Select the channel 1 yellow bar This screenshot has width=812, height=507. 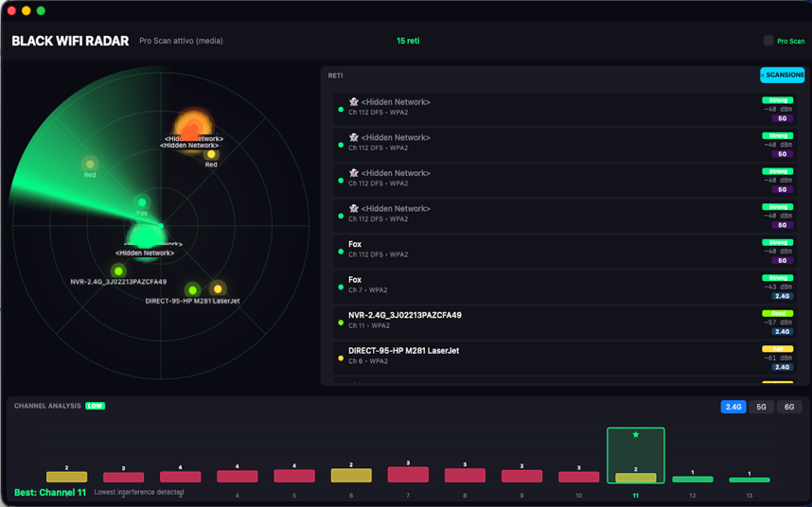(x=67, y=477)
